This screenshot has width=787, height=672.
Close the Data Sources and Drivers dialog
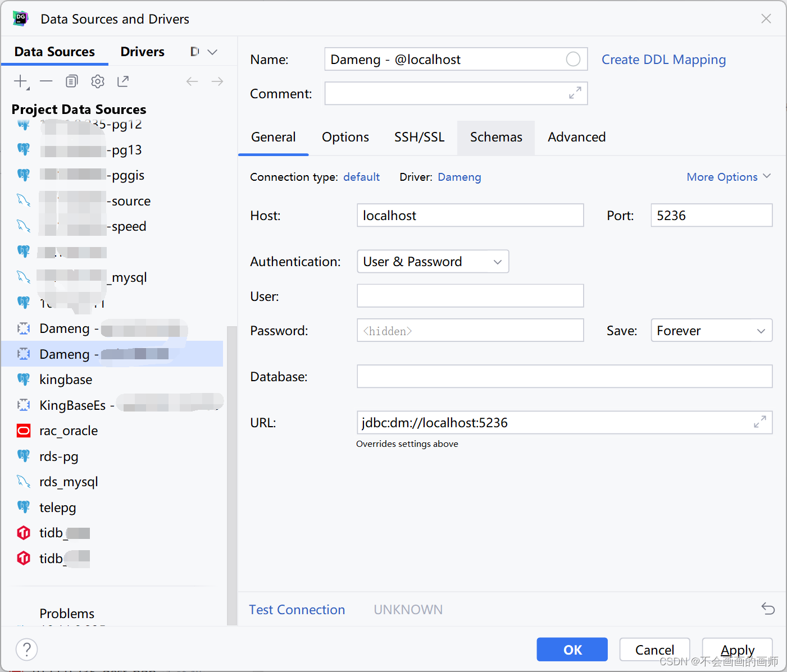point(766,19)
